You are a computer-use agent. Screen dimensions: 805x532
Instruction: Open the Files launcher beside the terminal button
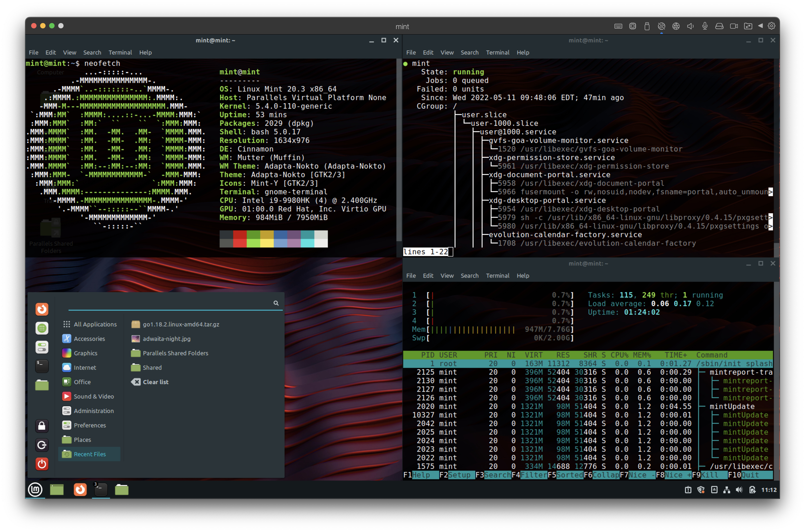click(122, 490)
